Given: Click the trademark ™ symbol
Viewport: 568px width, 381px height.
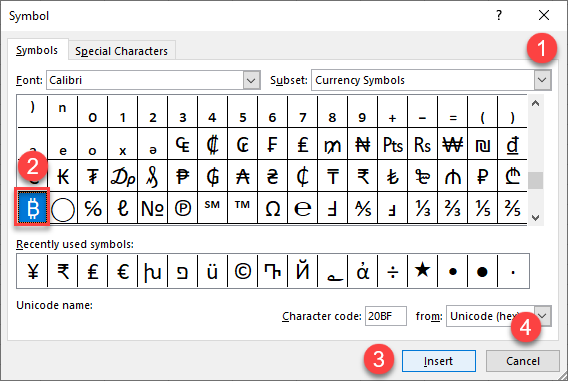Looking at the screenshot, I should [242, 208].
